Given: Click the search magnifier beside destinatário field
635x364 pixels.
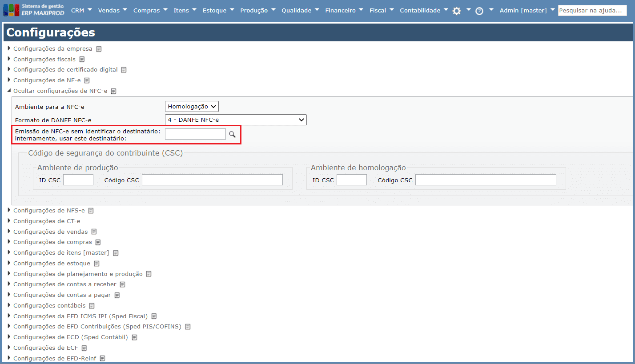Looking at the screenshot, I should pos(232,134).
